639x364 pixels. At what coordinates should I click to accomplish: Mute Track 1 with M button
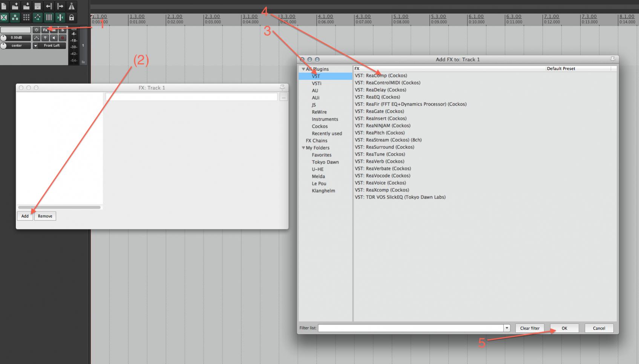click(54, 30)
